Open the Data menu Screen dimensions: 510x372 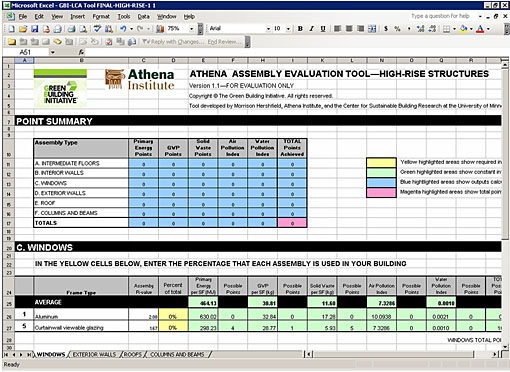click(143, 16)
